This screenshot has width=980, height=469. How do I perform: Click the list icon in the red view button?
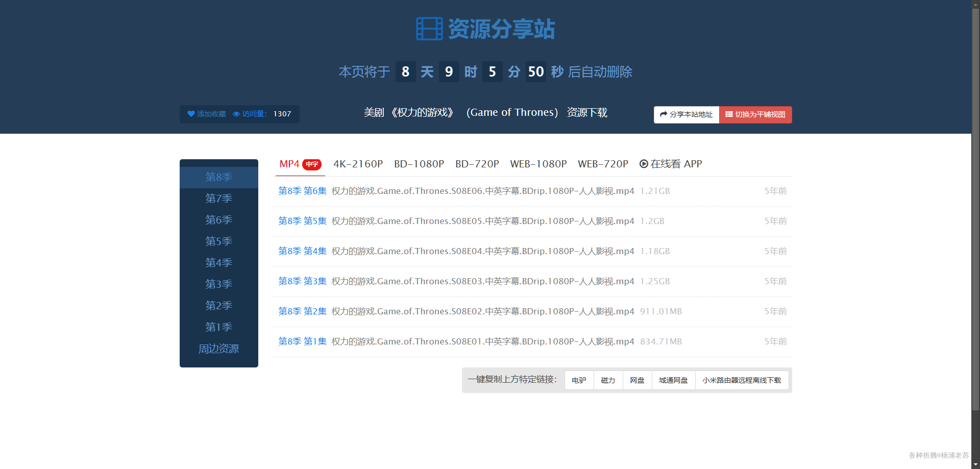tap(729, 114)
